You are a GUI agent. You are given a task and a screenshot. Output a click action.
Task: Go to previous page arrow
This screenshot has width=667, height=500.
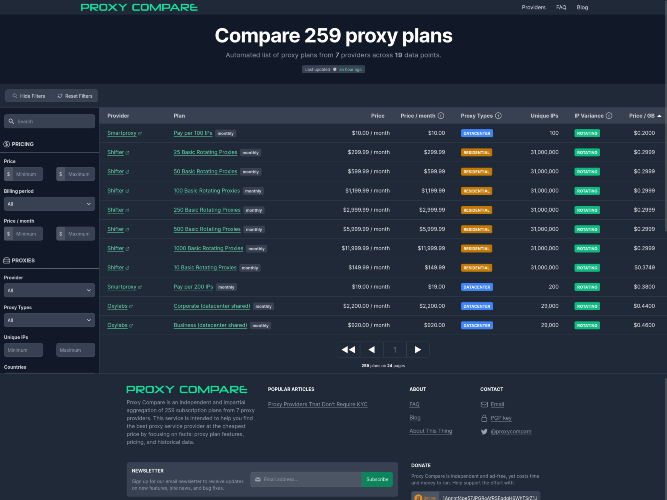371,350
